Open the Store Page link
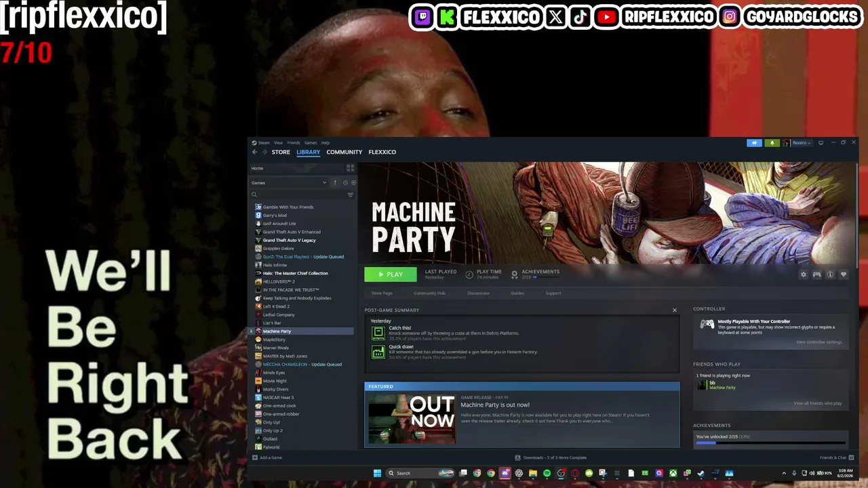 (382, 293)
